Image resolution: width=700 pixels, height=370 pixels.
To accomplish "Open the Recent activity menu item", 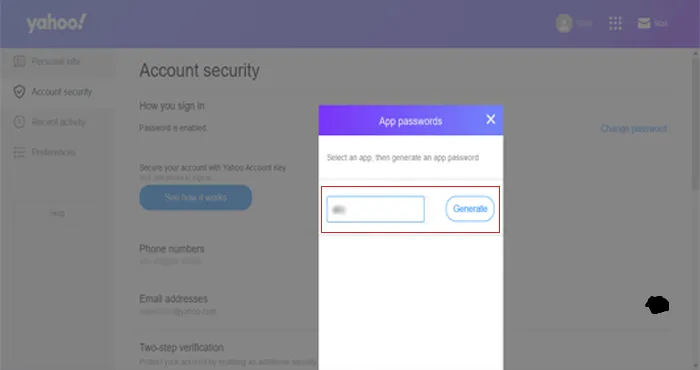I will point(58,122).
